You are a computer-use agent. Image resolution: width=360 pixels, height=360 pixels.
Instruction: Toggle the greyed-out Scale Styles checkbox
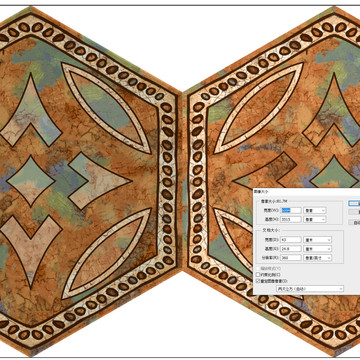click(258, 268)
